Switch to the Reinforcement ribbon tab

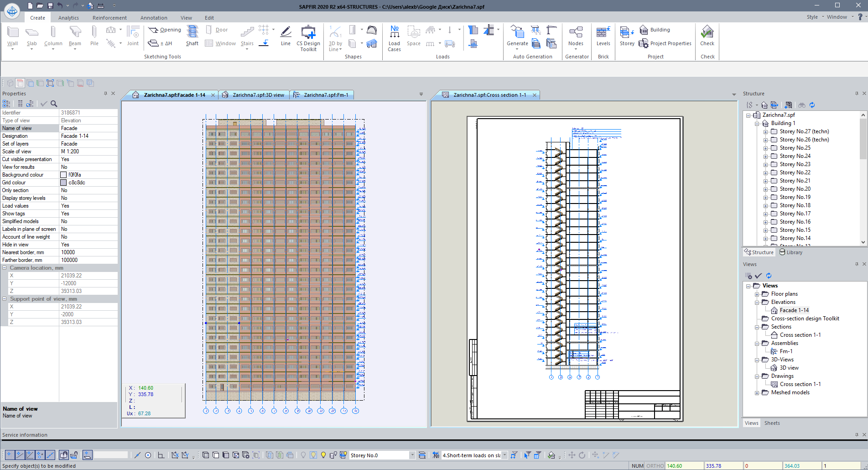click(109, 17)
